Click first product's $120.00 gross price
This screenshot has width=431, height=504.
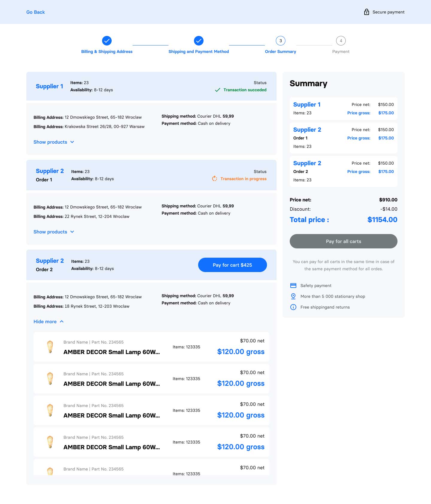(241, 352)
